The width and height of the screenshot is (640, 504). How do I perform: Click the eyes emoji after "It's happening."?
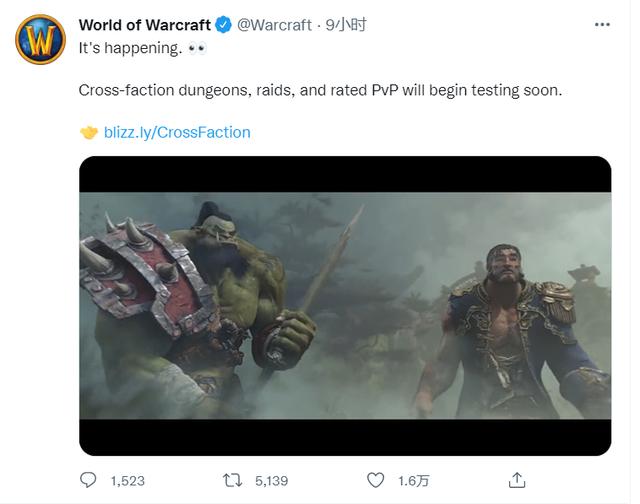tap(197, 47)
